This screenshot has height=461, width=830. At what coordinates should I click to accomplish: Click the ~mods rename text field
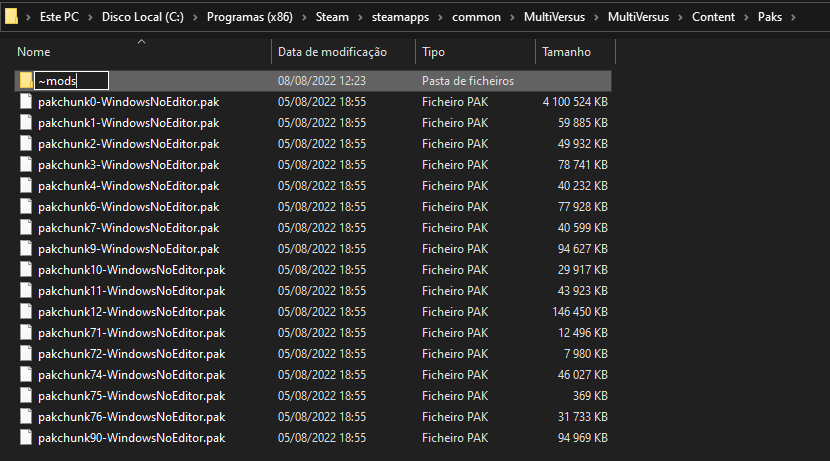pos(71,80)
